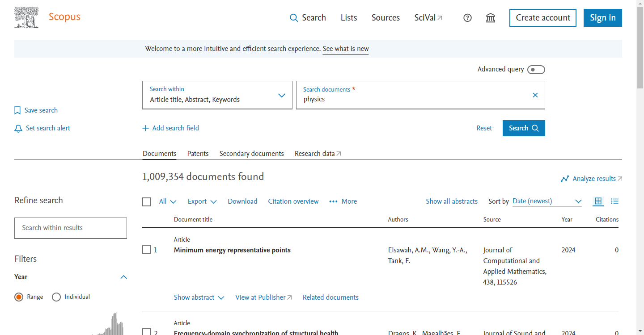Open View at Publisher for result 1
The image size is (644, 335).
(x=263, y=297)
